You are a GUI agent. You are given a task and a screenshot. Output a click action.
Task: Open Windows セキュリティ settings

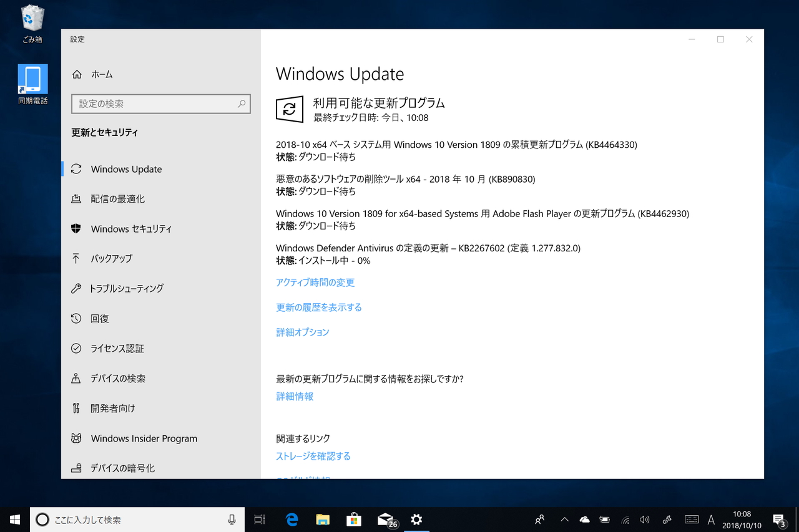[132, 229]
